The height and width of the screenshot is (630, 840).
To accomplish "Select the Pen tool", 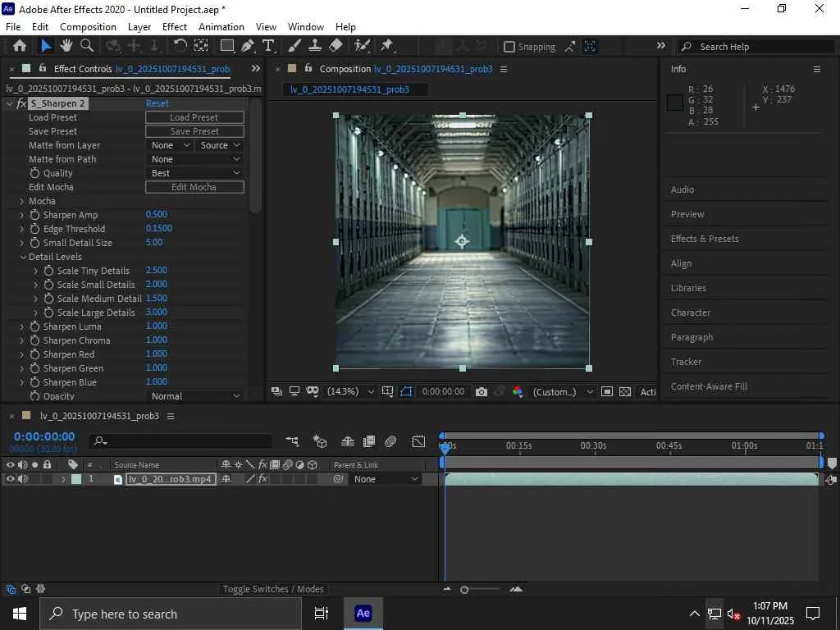I will [248, 46].
